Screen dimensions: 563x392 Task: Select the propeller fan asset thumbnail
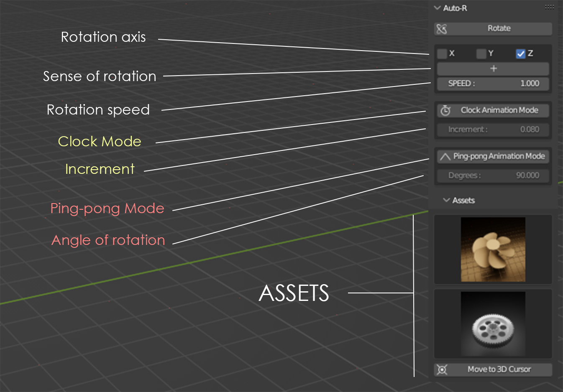tap(493, 249)
